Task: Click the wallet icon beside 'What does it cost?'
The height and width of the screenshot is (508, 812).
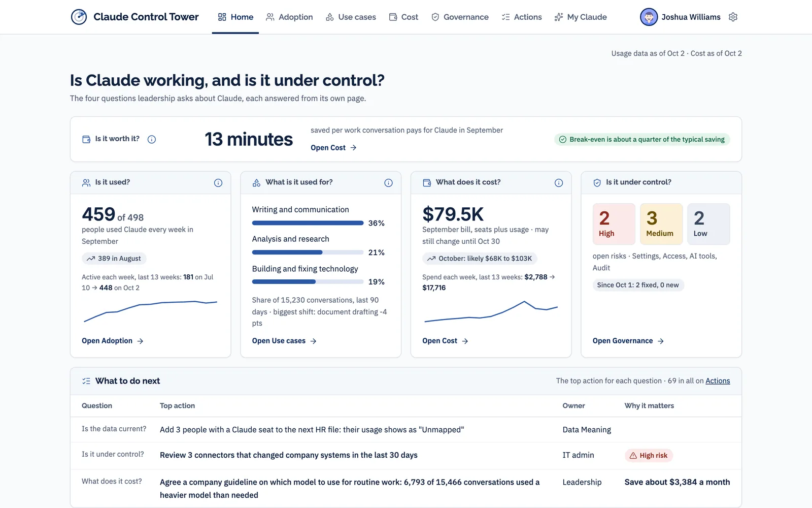Action: (427, 183)
